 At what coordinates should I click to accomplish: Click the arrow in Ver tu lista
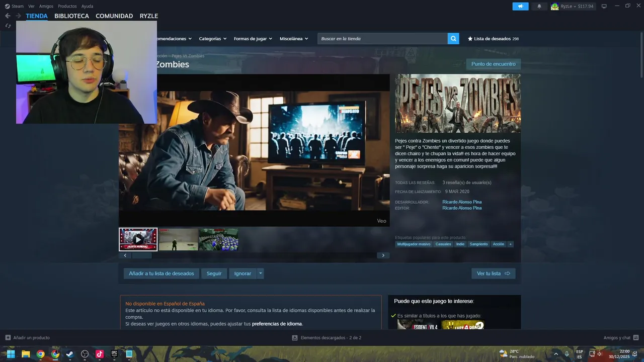coord(507,274)
